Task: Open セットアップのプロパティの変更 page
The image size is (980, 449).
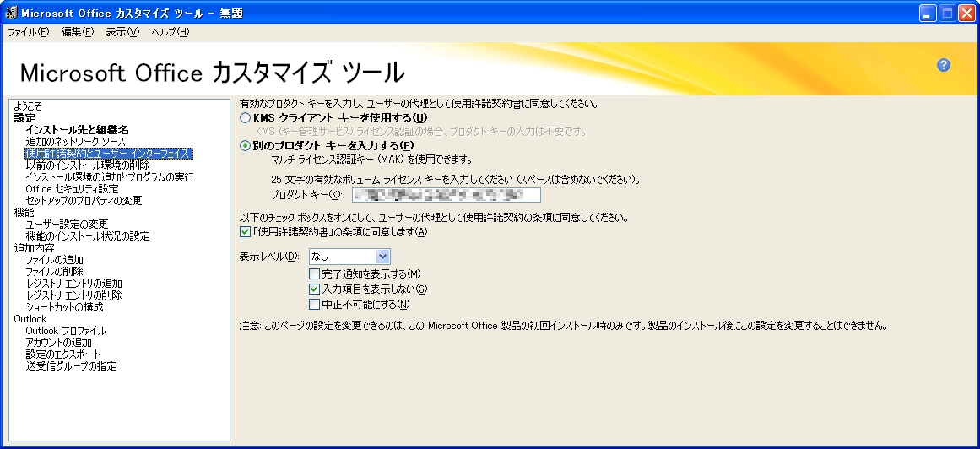Action: click(x=84, y=201)
